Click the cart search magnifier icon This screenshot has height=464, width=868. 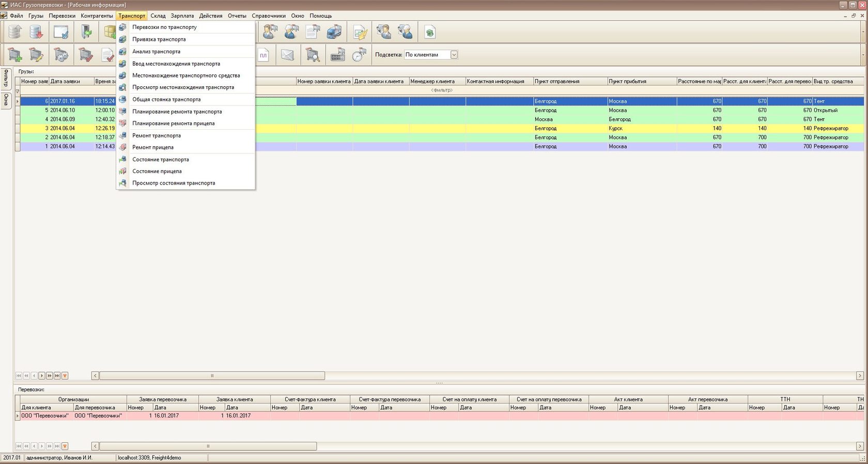[x=313, y=55]
